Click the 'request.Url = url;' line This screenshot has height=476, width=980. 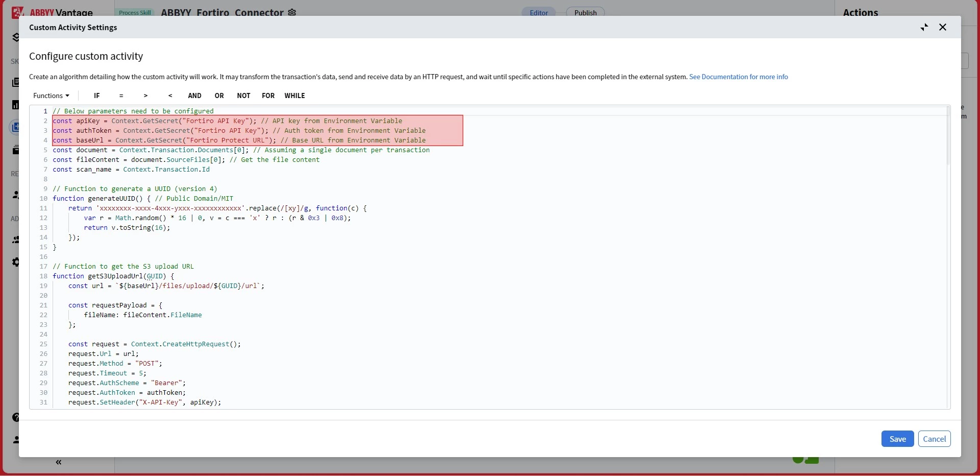(104, 353)
